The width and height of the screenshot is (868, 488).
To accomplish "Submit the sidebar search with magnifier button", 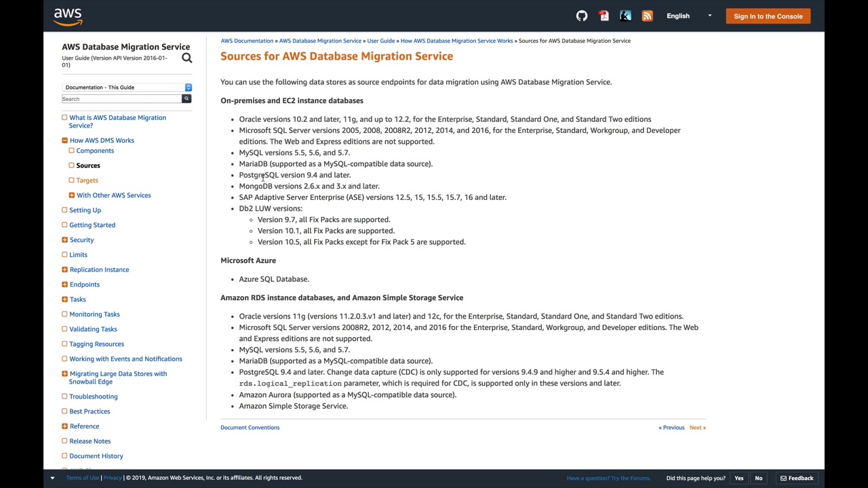I will pyautogui.click(x=186, y=99).
